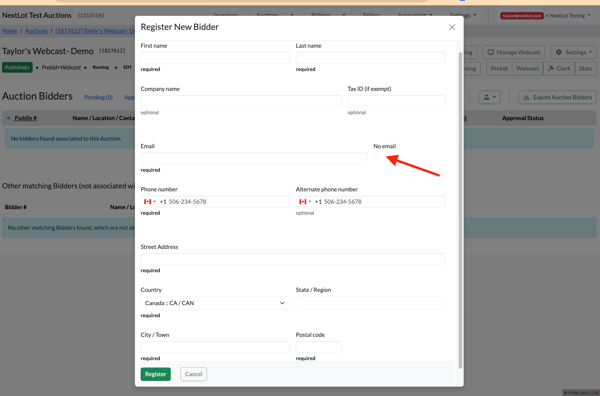This screenshot has width=600, height=396.
Task: Click the green Register button
Action: (x=156, y=374)
